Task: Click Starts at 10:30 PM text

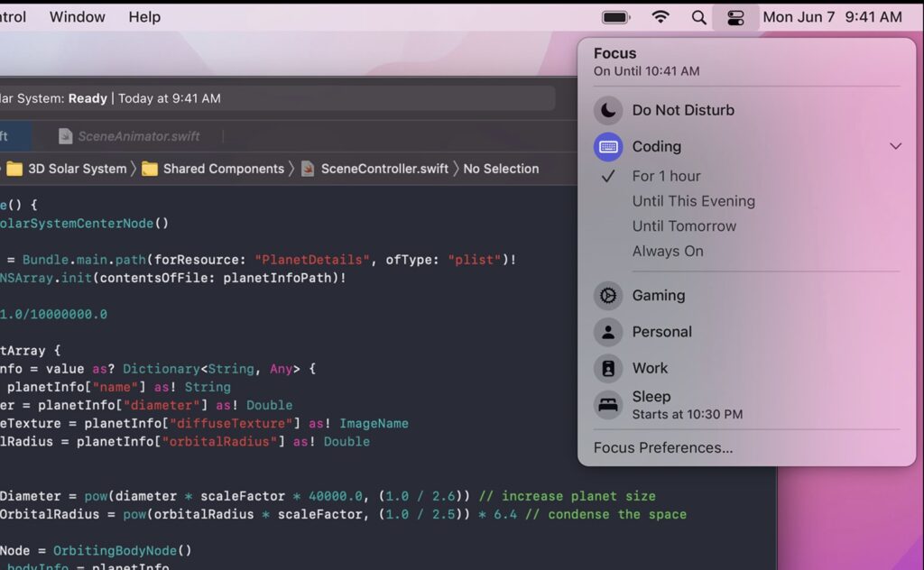Action: (687, 415)
